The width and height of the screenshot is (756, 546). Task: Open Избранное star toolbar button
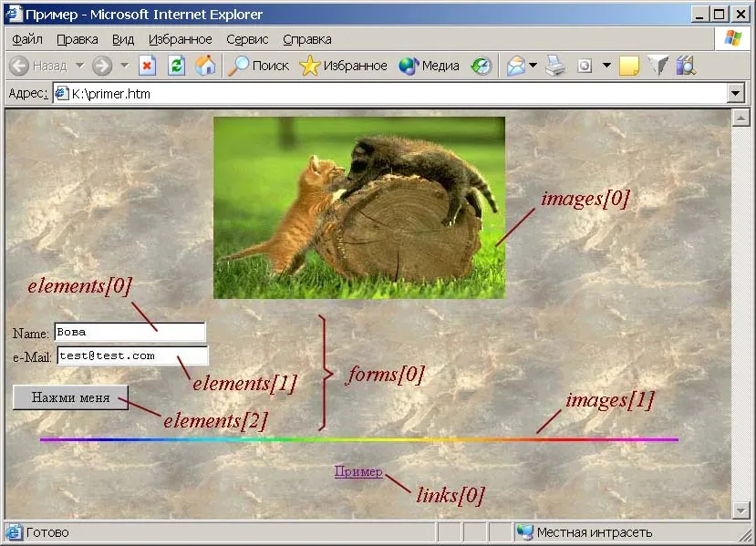tap(343, 66)
